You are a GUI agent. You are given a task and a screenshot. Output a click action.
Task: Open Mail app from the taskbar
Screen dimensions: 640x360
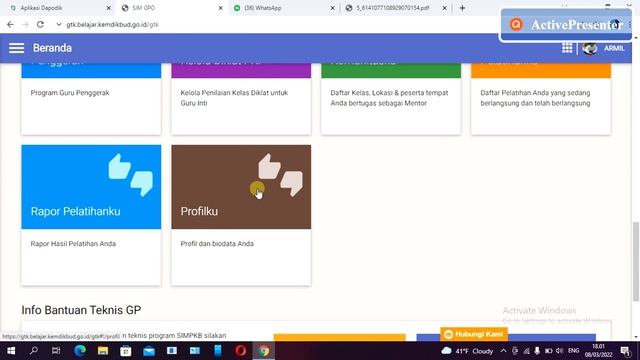click(149, 351)
